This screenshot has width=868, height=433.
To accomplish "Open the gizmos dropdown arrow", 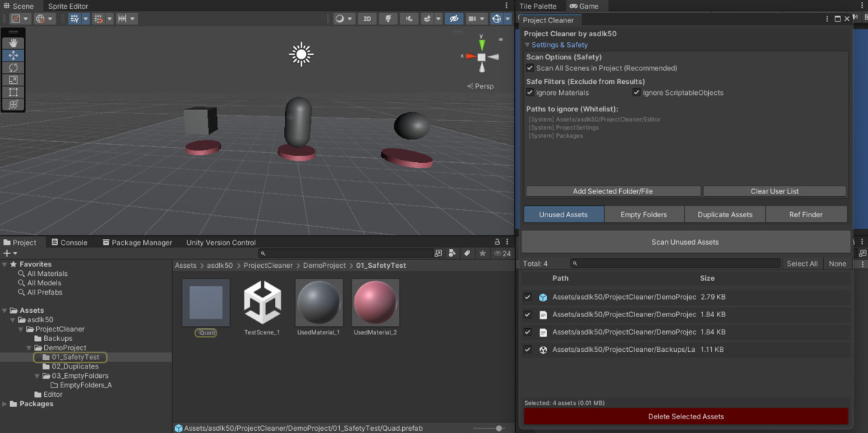I will pos(507,19).
